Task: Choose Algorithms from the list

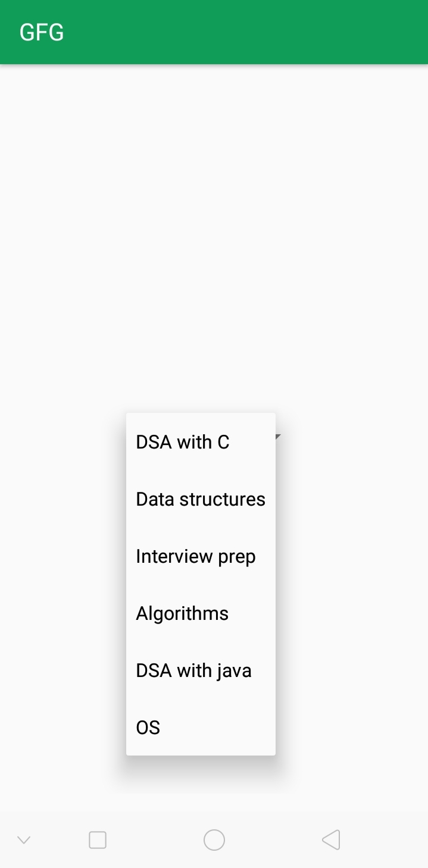Action: point(182,613)
